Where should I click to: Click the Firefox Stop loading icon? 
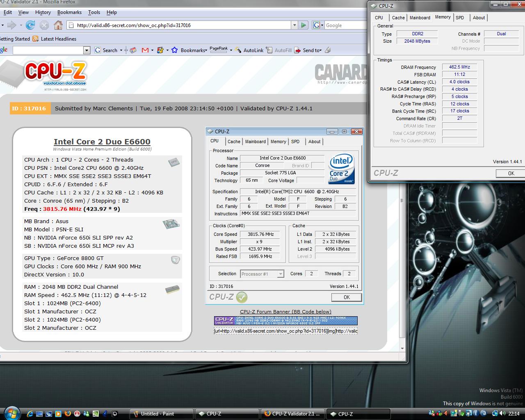click(x=44, y=25)
